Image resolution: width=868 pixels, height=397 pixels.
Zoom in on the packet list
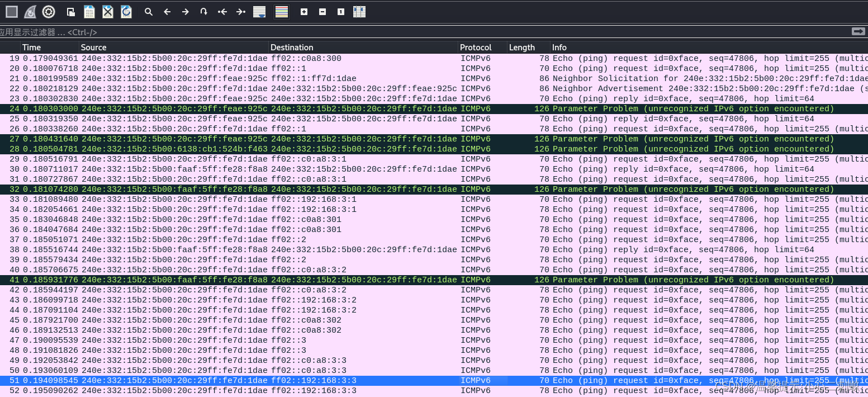[303, 11]
